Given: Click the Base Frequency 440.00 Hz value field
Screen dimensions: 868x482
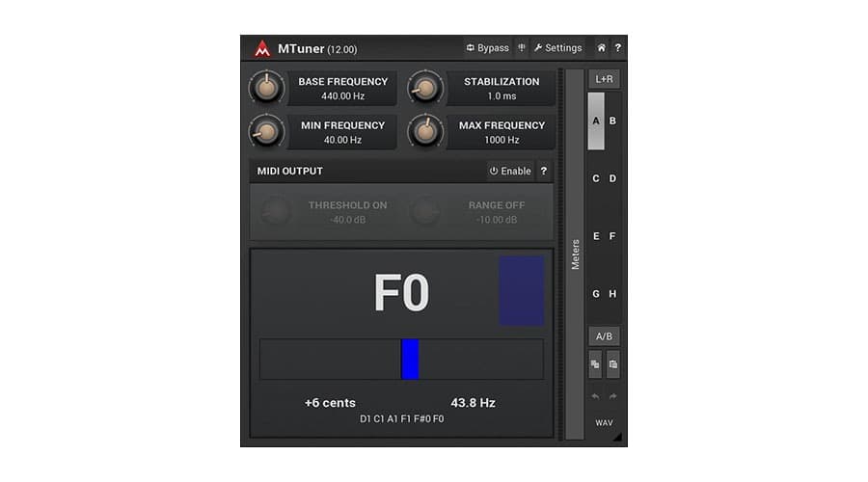Looking at the screenshot, I should (x=342, y=89).
